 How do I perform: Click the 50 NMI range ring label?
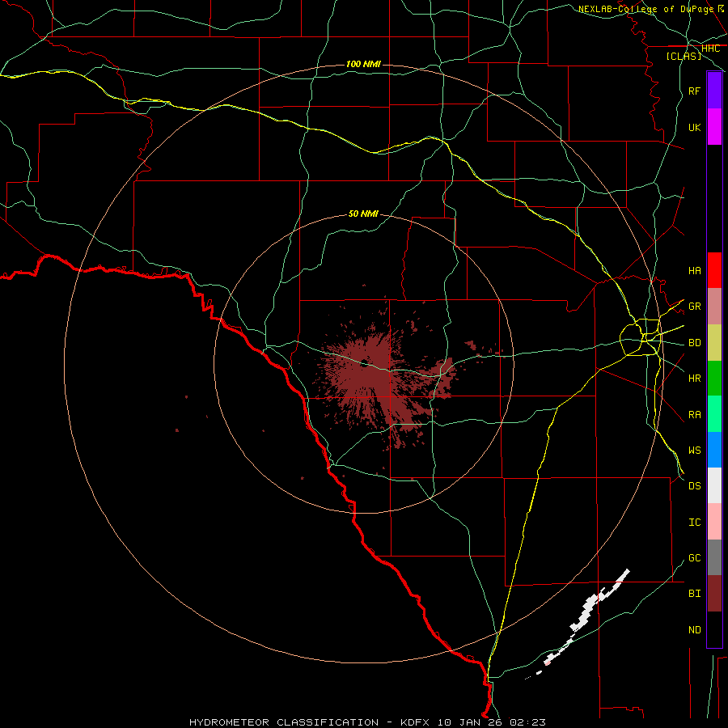pos(363,214)
